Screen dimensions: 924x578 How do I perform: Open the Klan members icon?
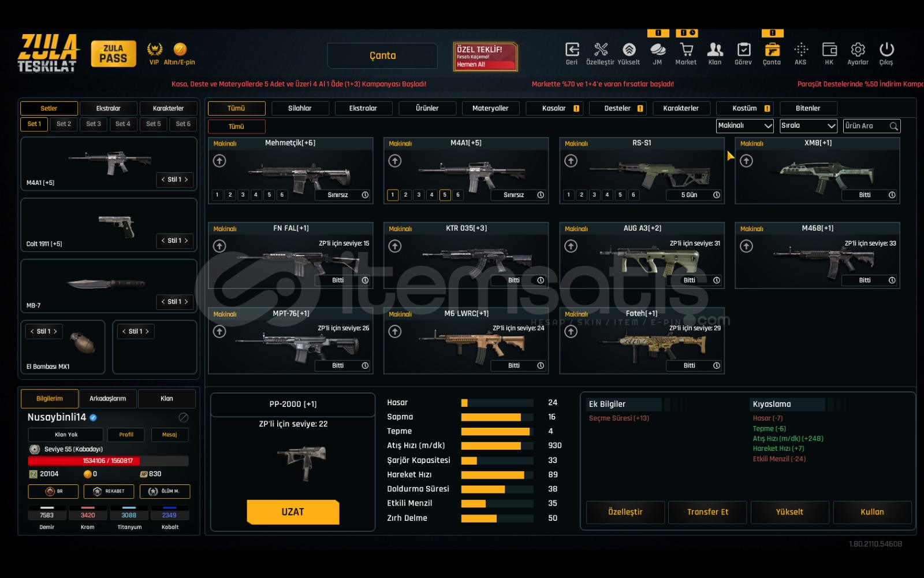(715, 50)
